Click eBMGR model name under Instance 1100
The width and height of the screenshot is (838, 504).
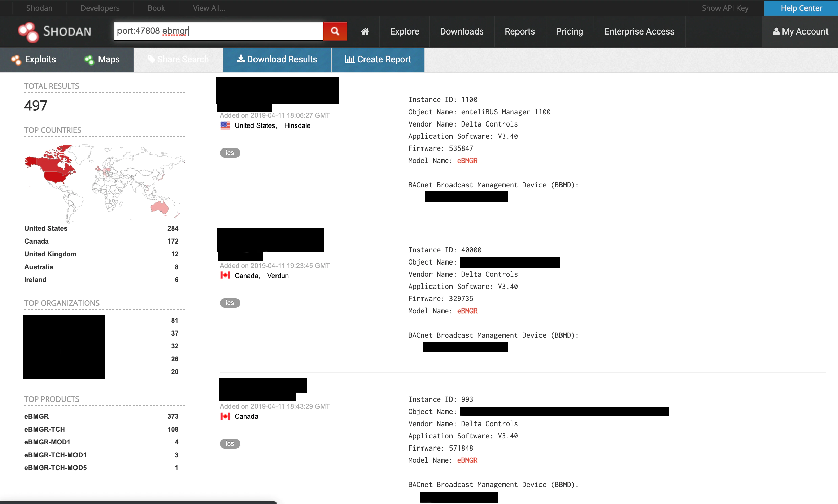click(467, 161)
